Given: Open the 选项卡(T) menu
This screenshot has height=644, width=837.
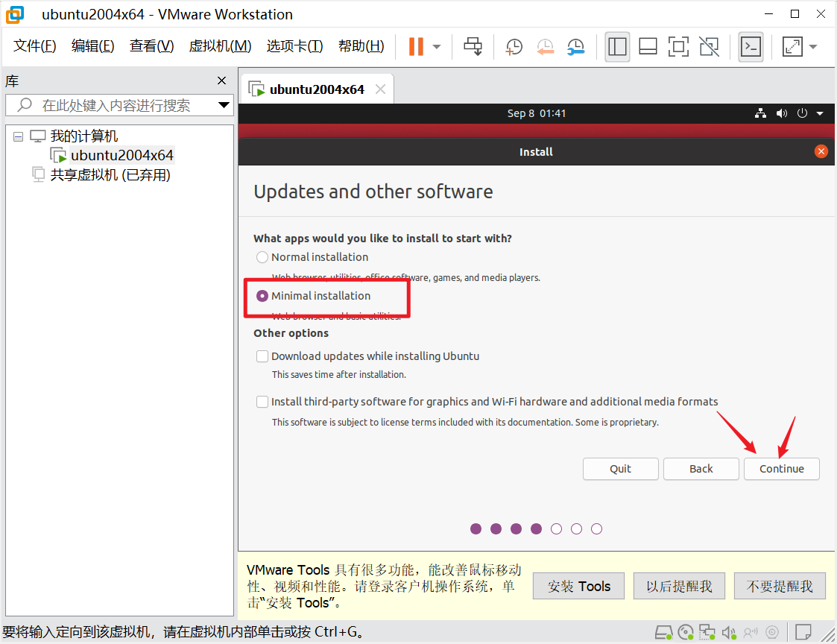Looking at the screenshot, I should [294, 46].
